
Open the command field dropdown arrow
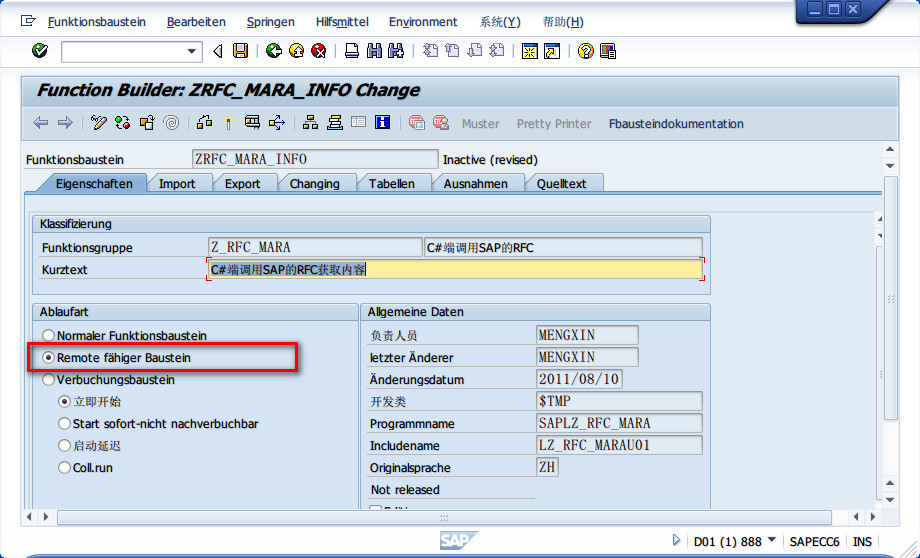click(x=191, y=52)
